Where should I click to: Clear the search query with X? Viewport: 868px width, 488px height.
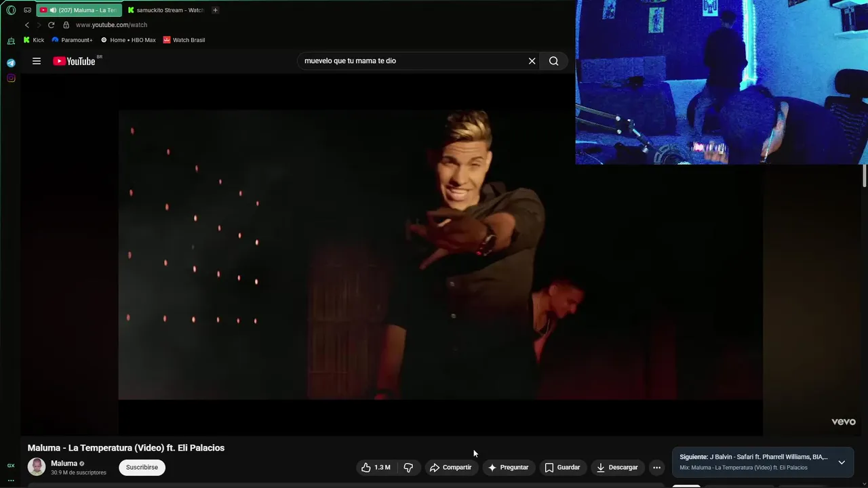(532, 61)
